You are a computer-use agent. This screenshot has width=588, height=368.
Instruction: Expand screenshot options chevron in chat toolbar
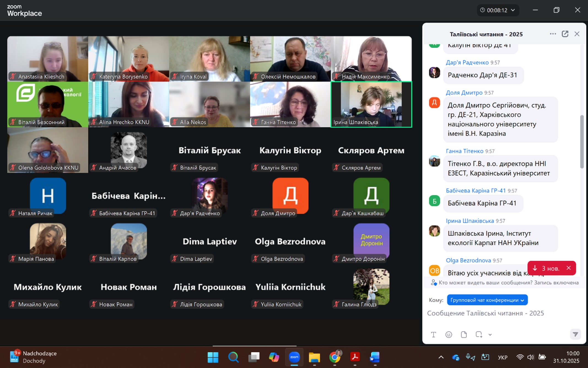pos(490,335)
